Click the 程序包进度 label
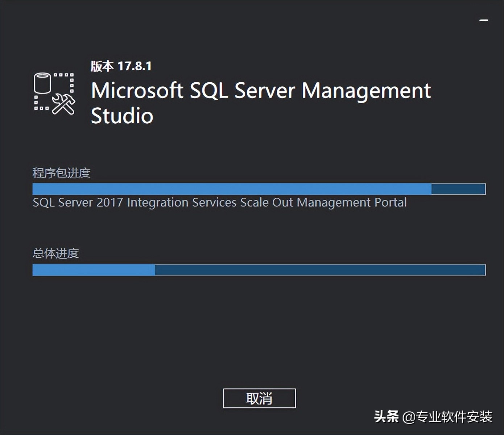The image size is (504, 435). click(61, 173)
